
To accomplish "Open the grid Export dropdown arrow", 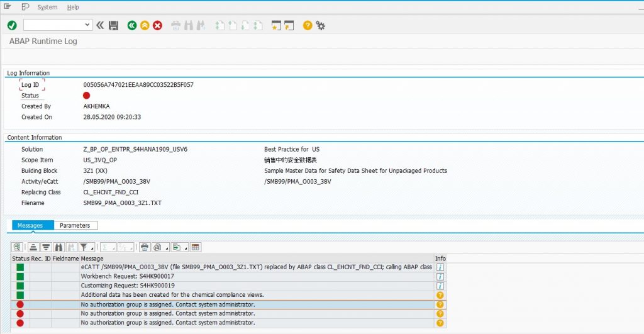I will (186, 248).
